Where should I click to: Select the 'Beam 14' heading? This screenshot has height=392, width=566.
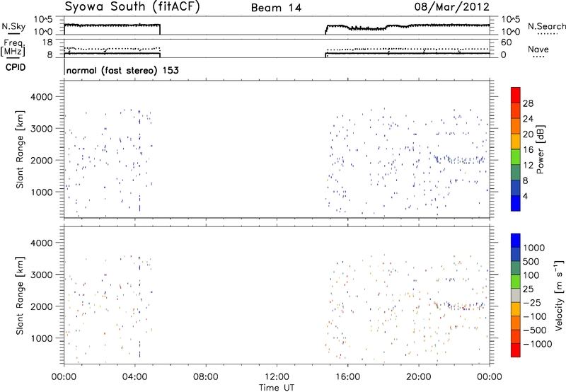pyautogui.click(x=276, y=8)
